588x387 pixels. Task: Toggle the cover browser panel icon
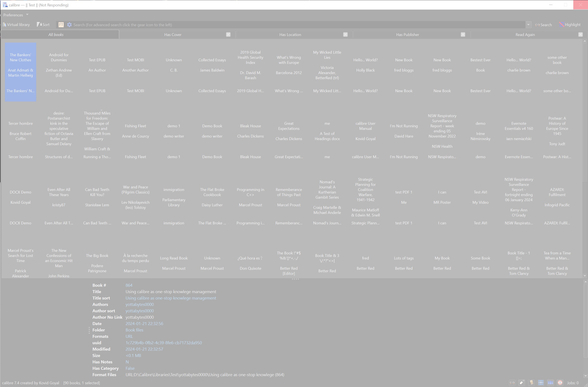pos(550,383)
